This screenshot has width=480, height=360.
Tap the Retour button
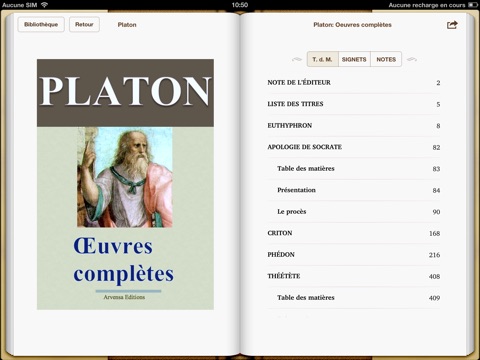84,25
